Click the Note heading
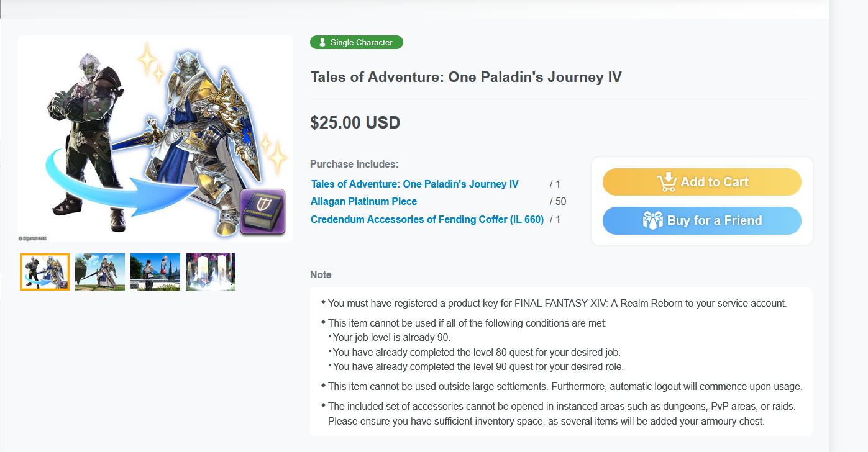This screenshot has height=452, width=868. click(x=321, y=274)
